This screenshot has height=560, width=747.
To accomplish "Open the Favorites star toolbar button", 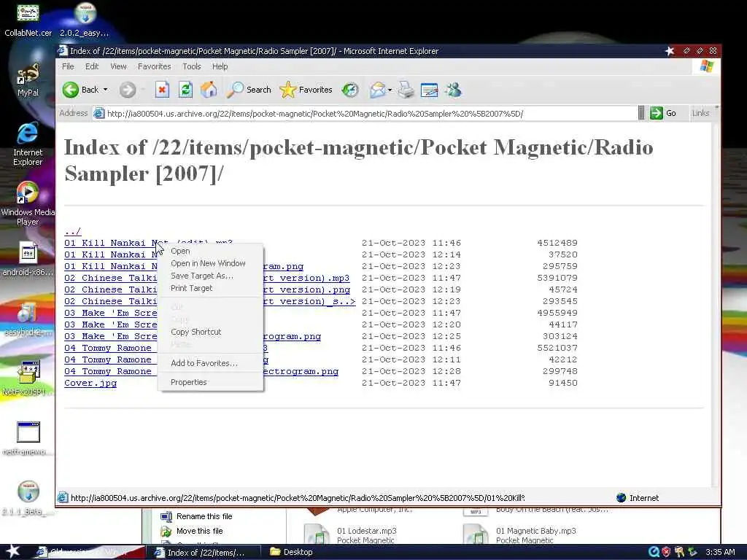I will point(306,90).
